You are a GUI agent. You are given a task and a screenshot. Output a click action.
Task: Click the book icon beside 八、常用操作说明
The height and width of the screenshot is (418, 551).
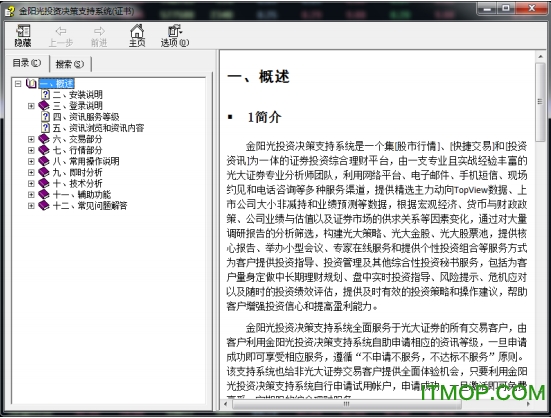[44, 161]
